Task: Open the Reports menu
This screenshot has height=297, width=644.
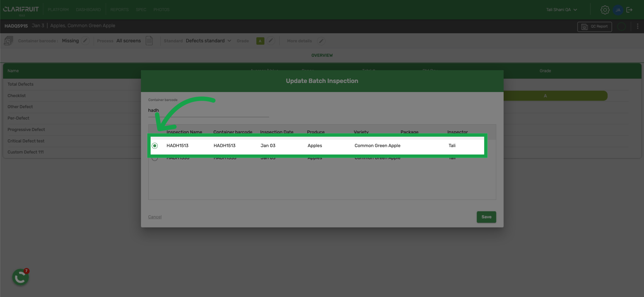Action: pos(119,10)
